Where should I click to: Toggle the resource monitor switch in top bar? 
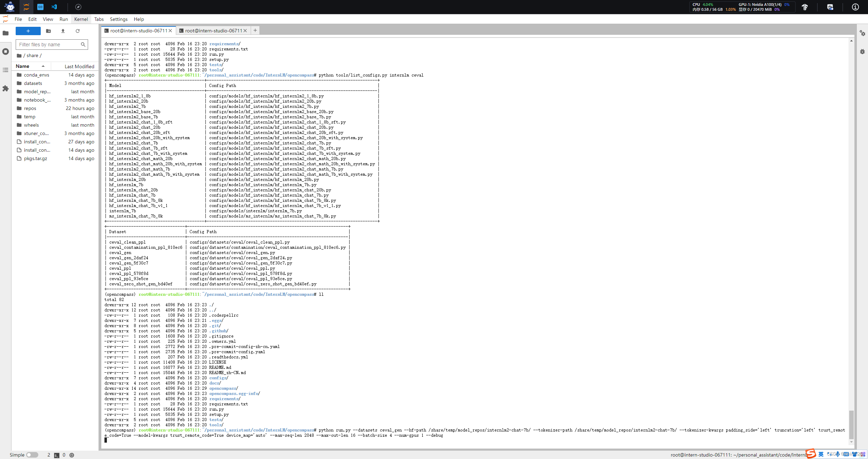click(830, 7)
